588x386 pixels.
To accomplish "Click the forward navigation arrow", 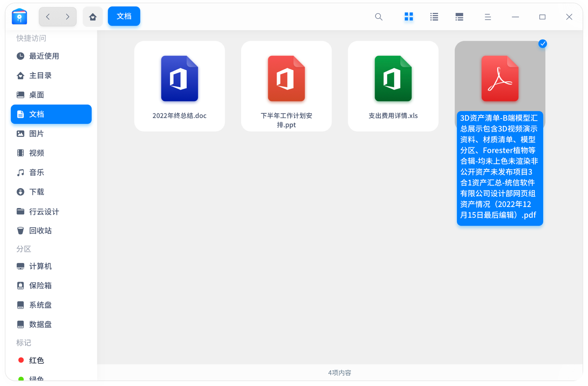I will point(67,17).
